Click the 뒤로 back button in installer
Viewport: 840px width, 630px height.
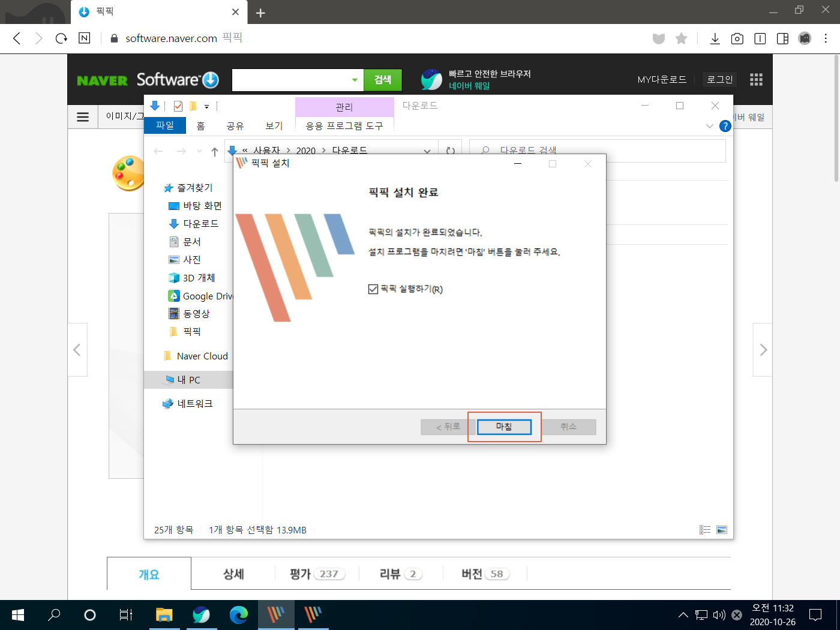448,427
